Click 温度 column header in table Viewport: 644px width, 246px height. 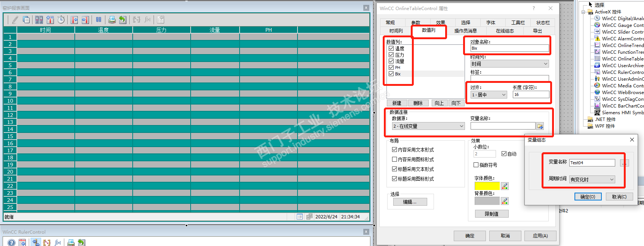104,30
